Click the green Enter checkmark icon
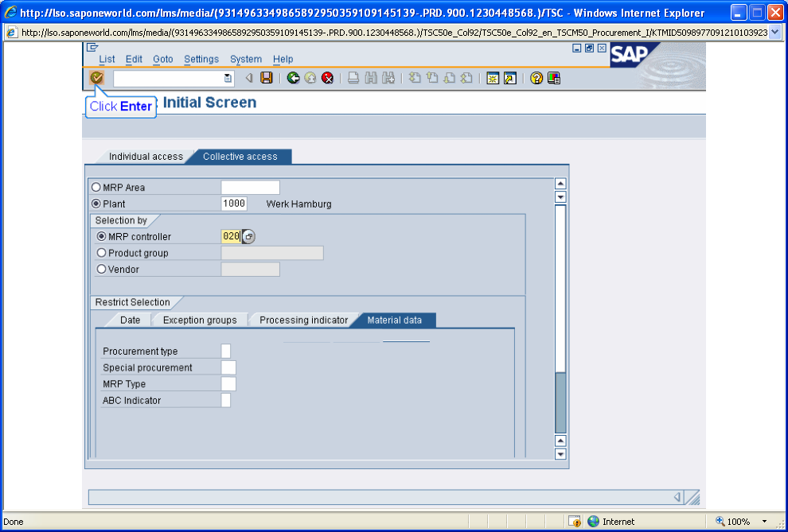 click(x=96, y=78)
